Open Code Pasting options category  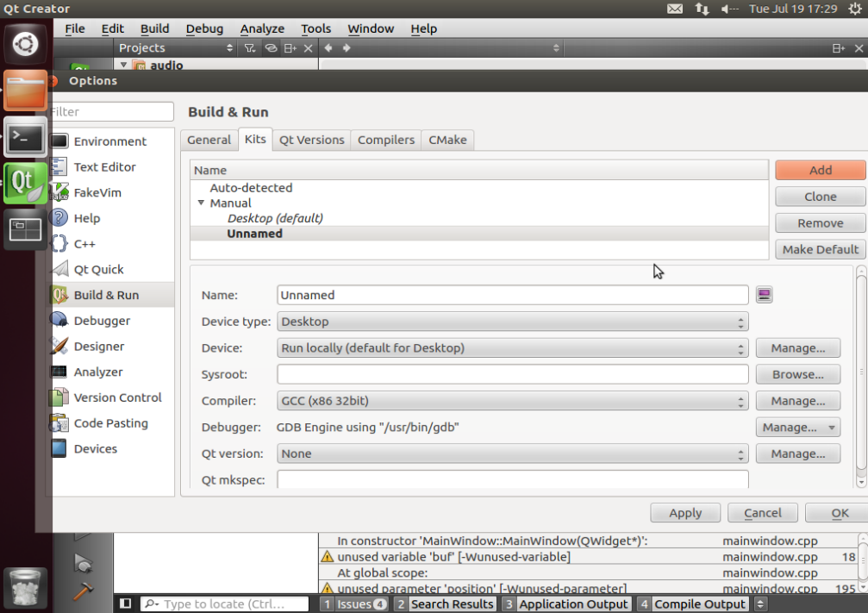click(110, 423)
